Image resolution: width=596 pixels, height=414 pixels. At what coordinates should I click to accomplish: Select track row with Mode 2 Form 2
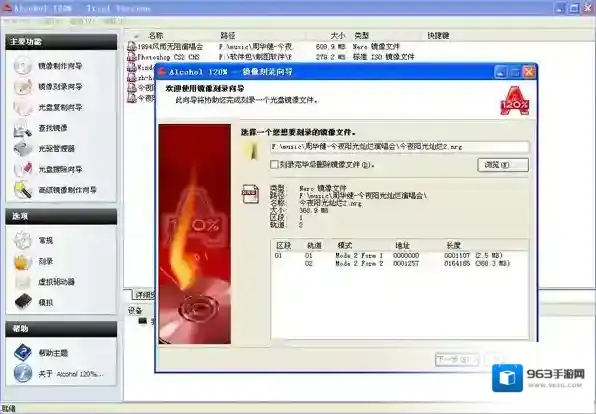[x=399, y=263]
